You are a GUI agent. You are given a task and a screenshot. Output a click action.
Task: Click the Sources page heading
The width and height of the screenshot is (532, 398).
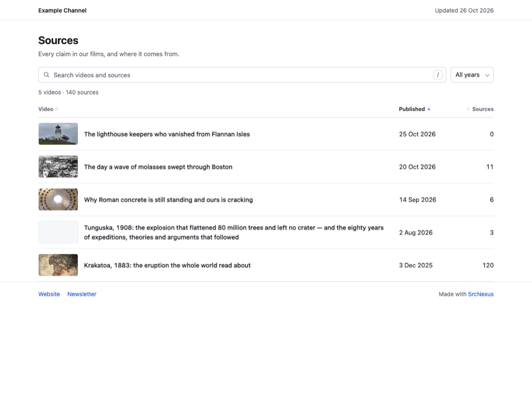59,40
